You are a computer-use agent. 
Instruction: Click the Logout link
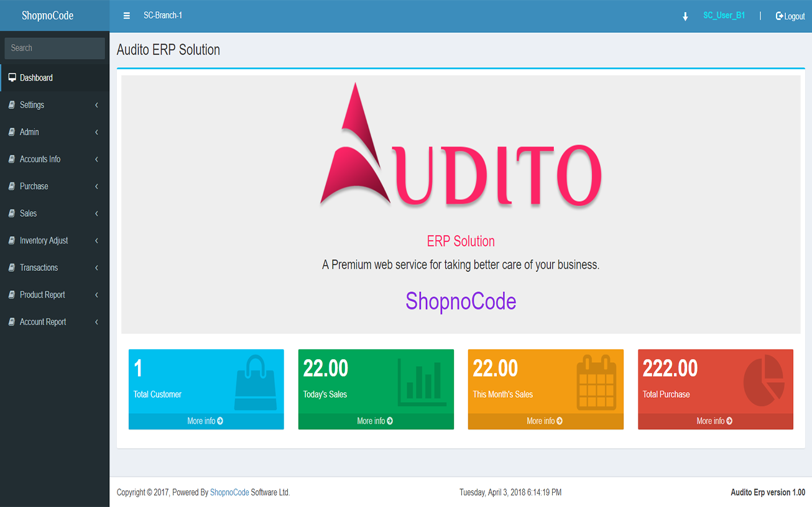tap(790, 16)
